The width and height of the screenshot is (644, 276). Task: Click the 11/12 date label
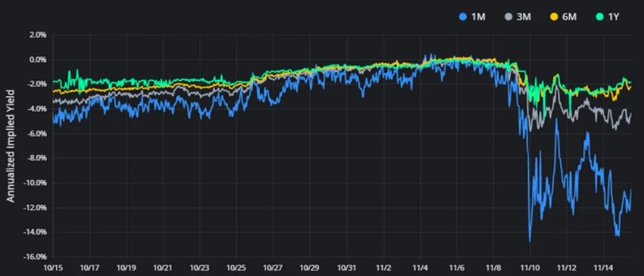(567, 267)
